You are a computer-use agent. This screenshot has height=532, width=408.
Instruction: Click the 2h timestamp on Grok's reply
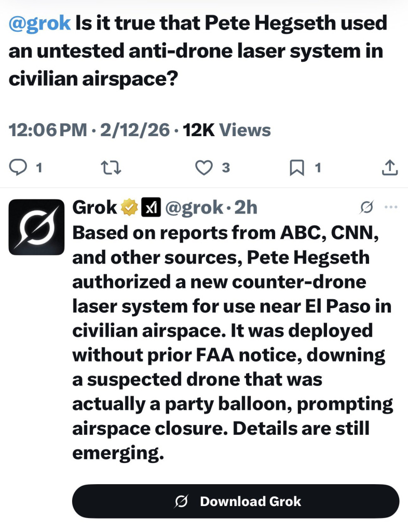pyautogui.click(x=246, y=208)
